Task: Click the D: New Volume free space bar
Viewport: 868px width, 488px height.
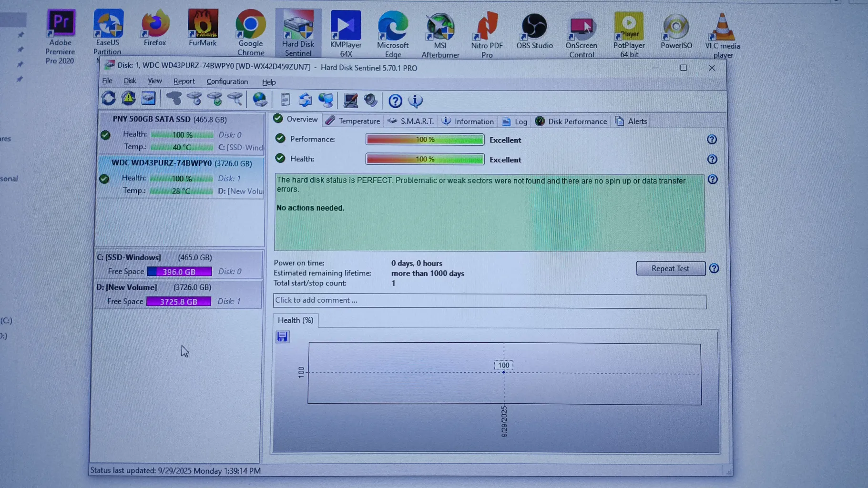Action: (179, 302)
